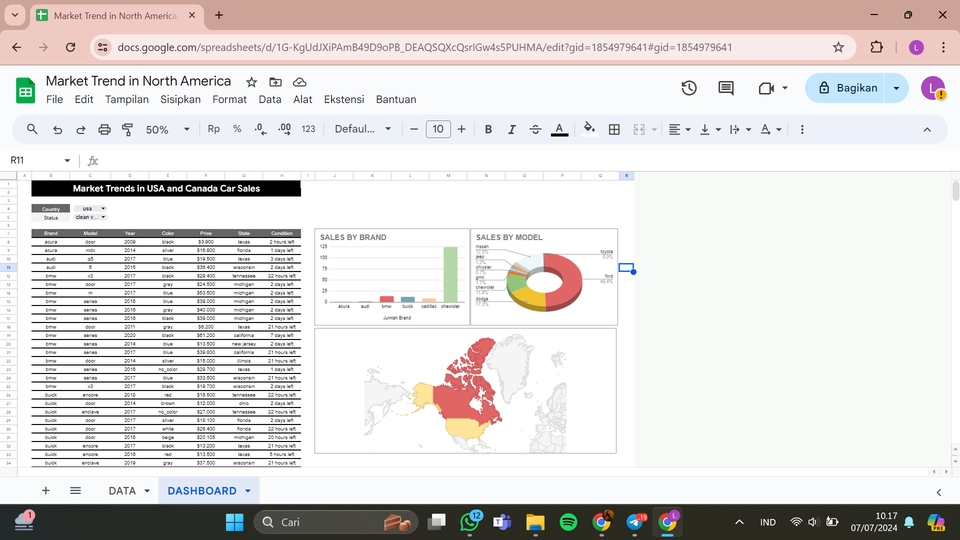Open the Ekstensi menu
Image resolution: width=960 pixels, height=540 pixels.
[x=344, y=99]
